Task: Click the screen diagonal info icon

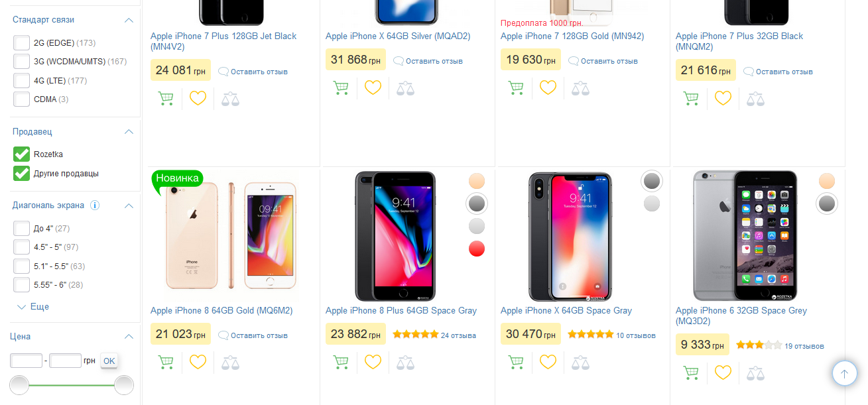Action: [95, 205]
